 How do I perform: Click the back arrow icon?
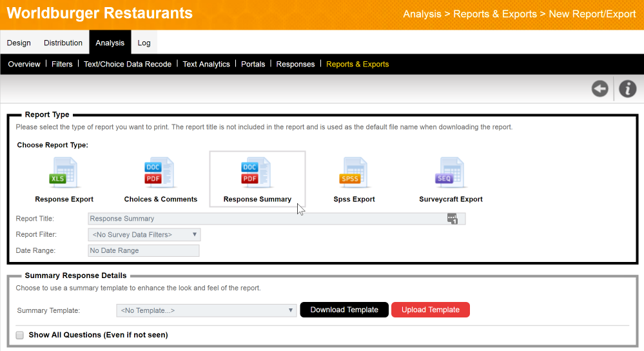point(600,89)
